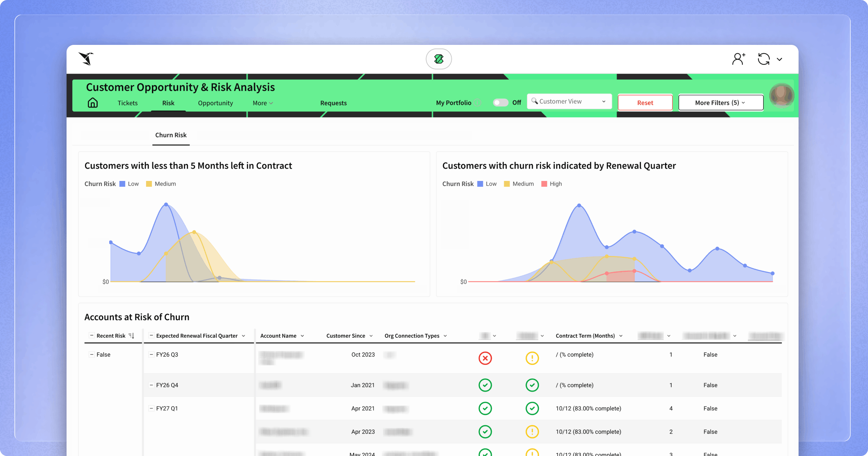The height and width of the screenshot is (456, 868).
Task: Click the Medium churn risk yellow legend swatch
Action: point(148,183)
